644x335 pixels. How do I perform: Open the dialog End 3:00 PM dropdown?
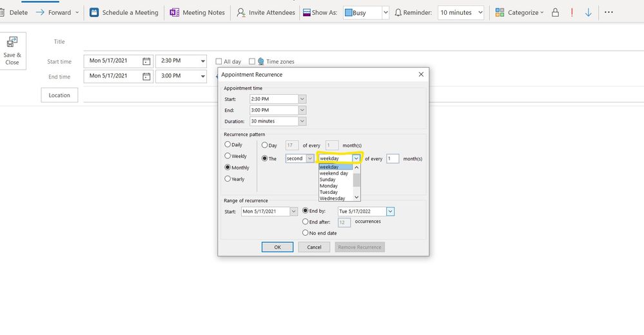302,110
